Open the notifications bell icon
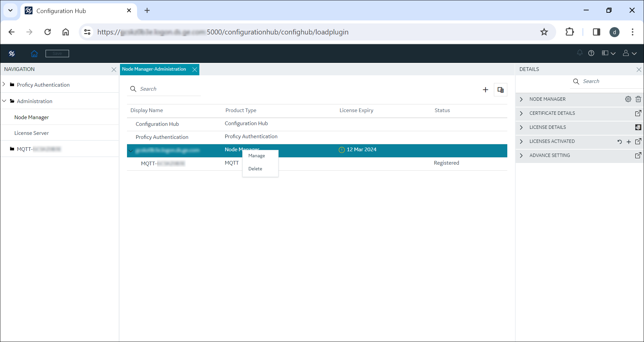Image resolution: width=644 pixels, height=342 pixels. point(580,53)
